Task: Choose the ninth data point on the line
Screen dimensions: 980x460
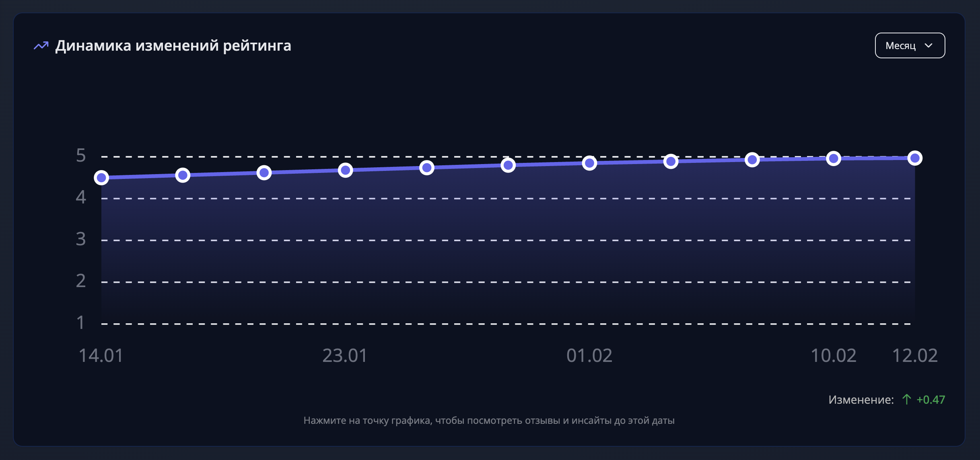Action: pyautogui.click(x=752, y=160)
